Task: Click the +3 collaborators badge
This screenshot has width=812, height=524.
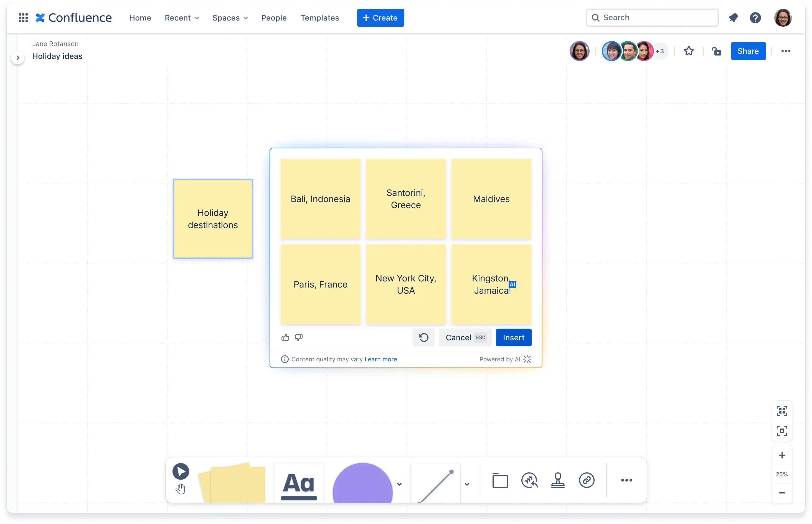Action: 660,51
